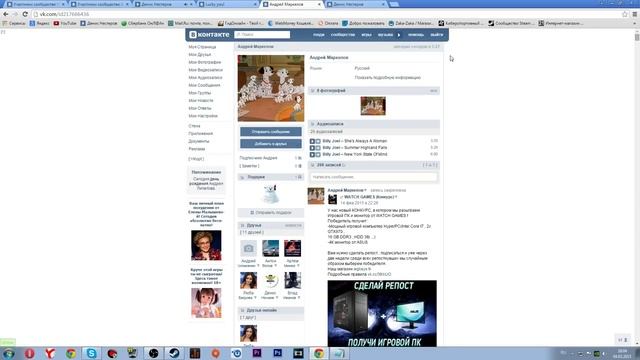The height and width of the screenshot is (360, 640).
Task: Open Сообщество Steam bookmark
Action: (x=511, y=23)
